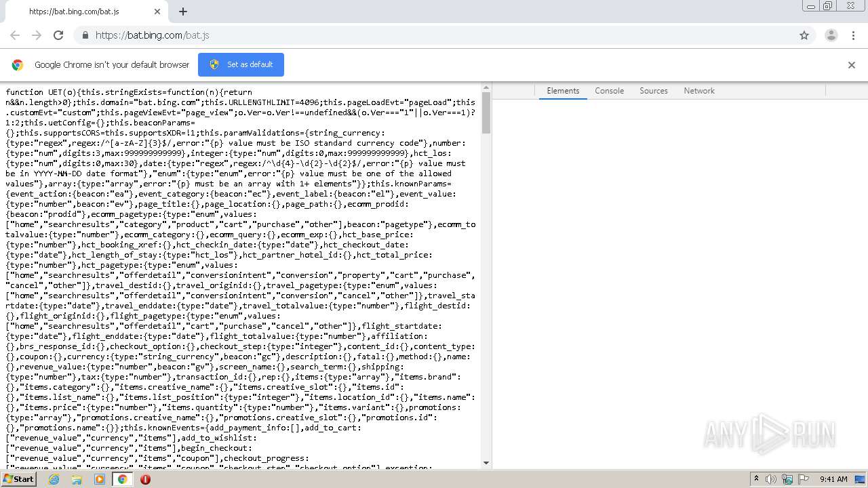
Task: Open File Explorer from the taskbar
Action: click(x=77, y=479)
